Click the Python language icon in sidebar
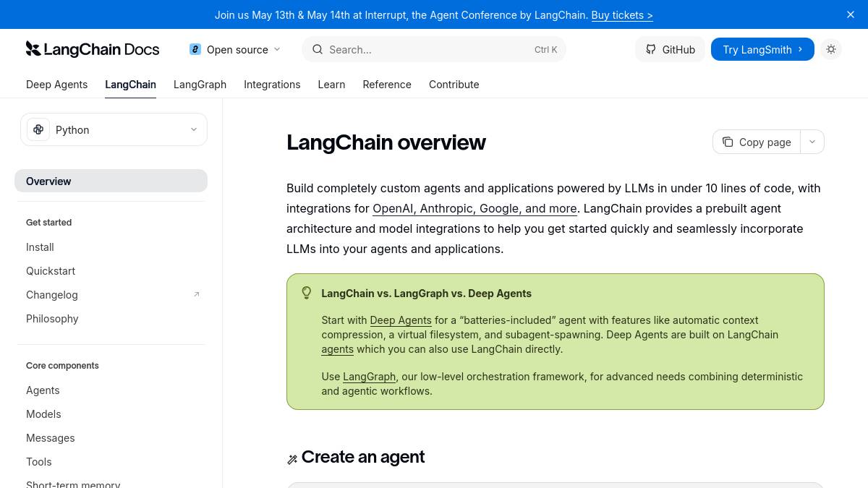Image resolution: width=868 pixels, height=488 pixels. 38,129
